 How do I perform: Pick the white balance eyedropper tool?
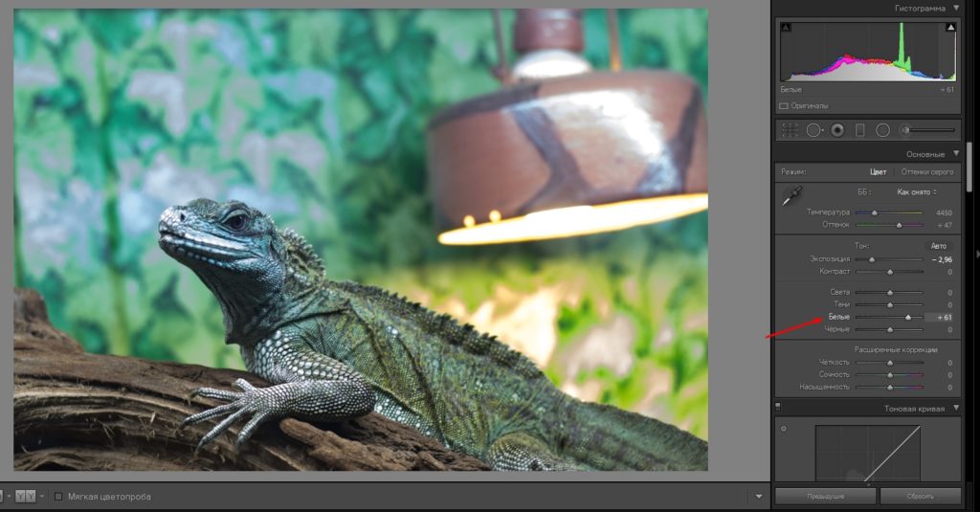791,197
